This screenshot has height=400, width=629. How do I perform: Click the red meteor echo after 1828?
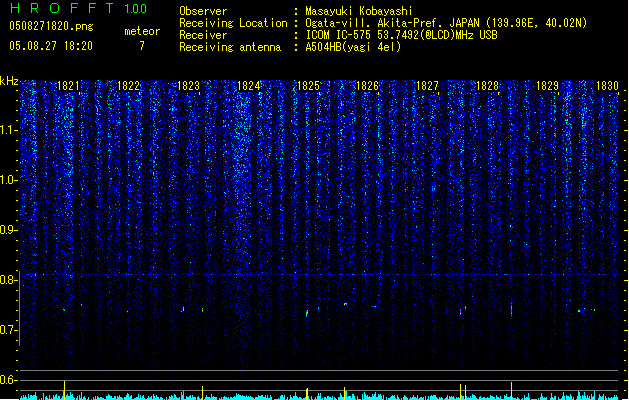[511, 310]
